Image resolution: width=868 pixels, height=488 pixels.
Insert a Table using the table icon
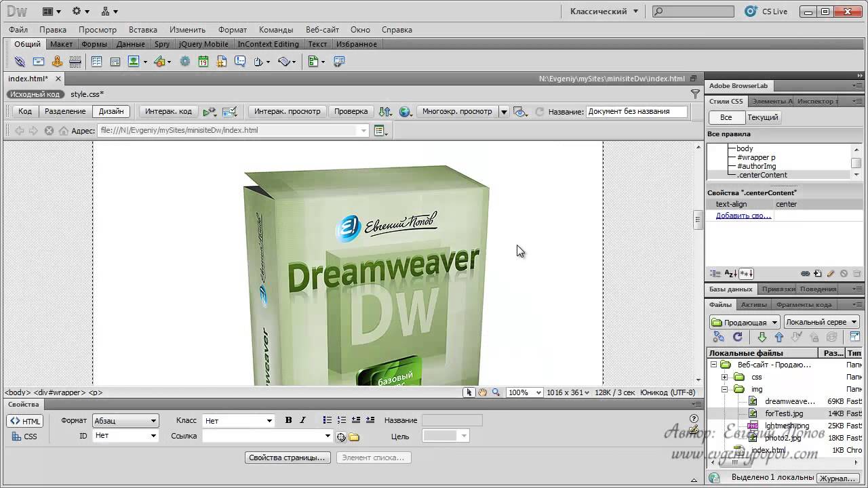pyautogui.click(x=96, y=62)
